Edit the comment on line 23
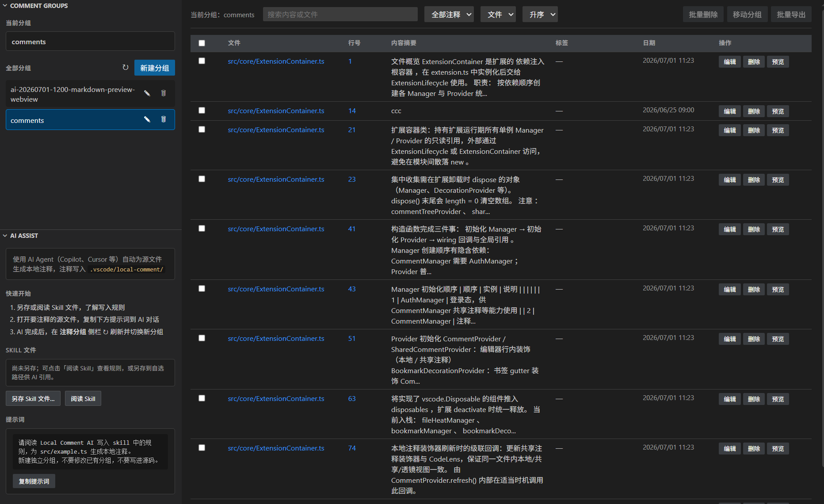The height and width of the screenshot is (504, 824). pos(730,179)
